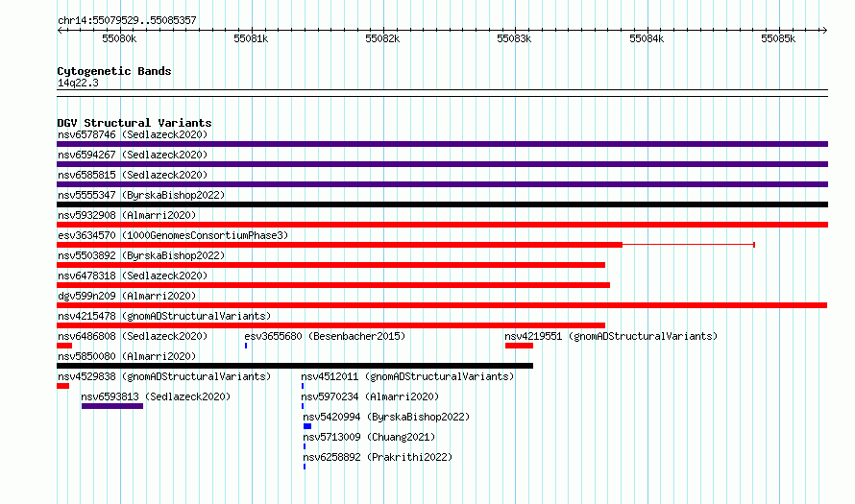Click the red bar under nsv5932908

(442, 225)
